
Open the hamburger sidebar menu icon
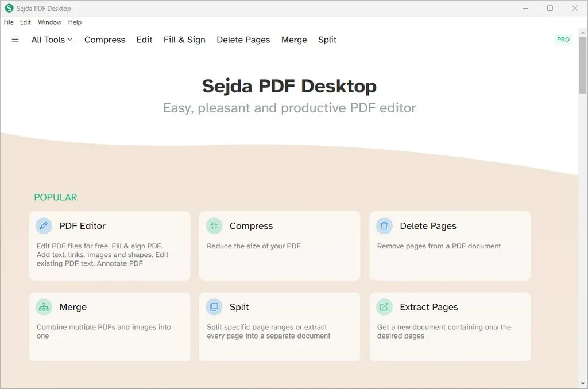coord(15,40)
